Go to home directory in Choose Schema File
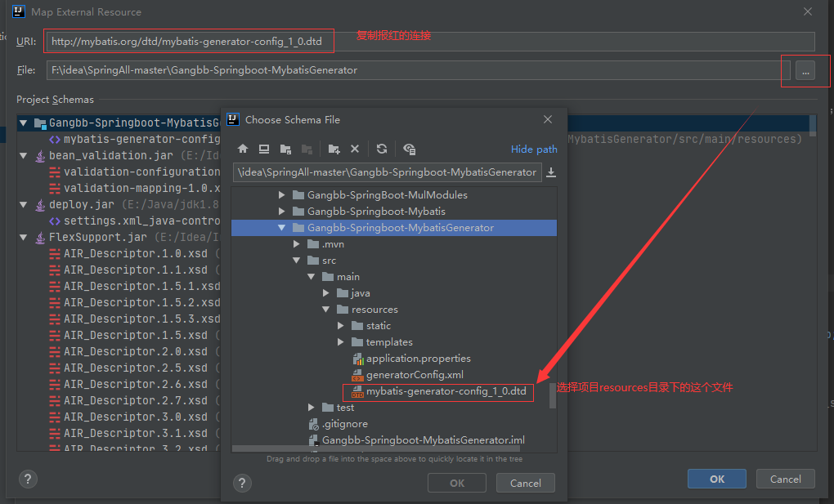This screenshot has height=504, width=834. click(243, 149)
